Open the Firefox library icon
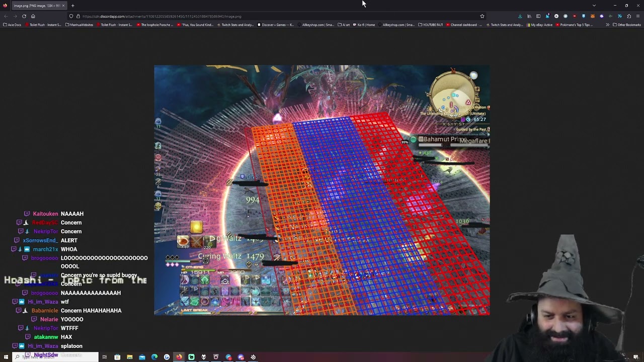This screenshot has width=644, height=362. [x=529, y=16]
